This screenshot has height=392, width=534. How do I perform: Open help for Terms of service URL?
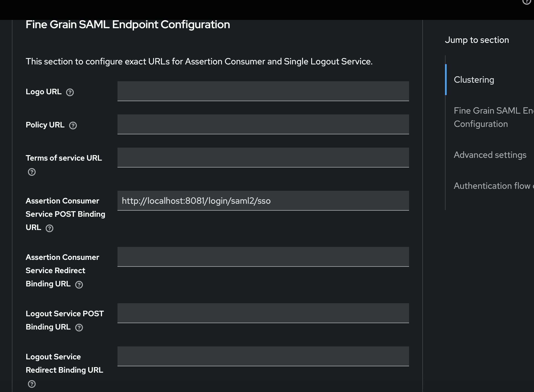coord(32,172)
